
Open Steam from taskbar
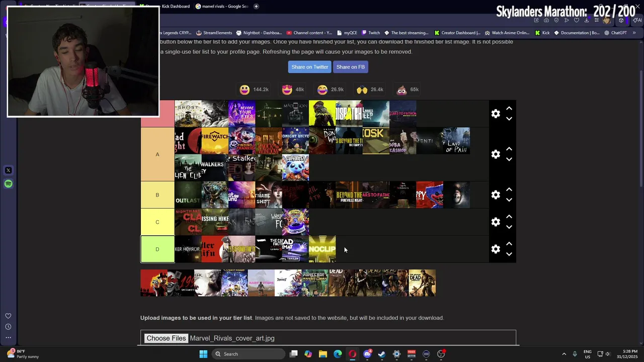coord(382,354)
